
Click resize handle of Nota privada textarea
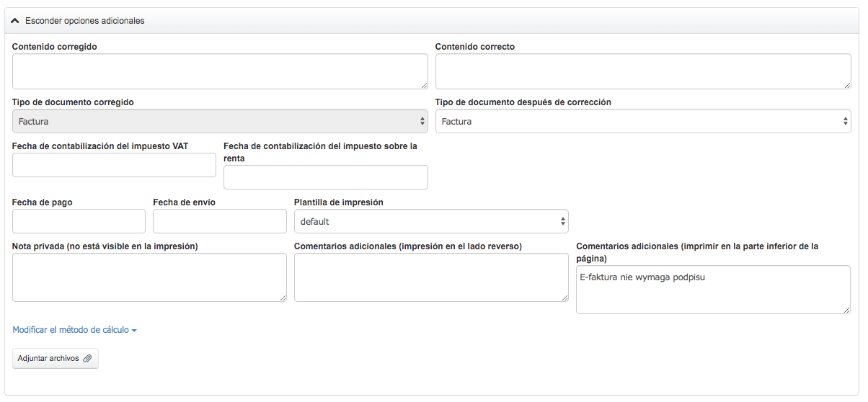(x=283, y=298)
